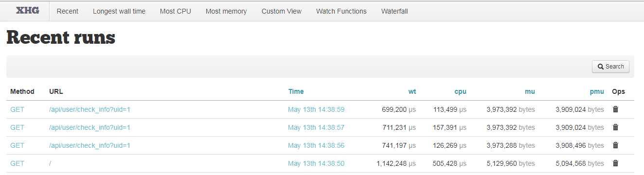Switch to Most CPU view
Image resolution: width=644 pixels, height=175 pixels.
pyautogui.click(x=176, y=11)
